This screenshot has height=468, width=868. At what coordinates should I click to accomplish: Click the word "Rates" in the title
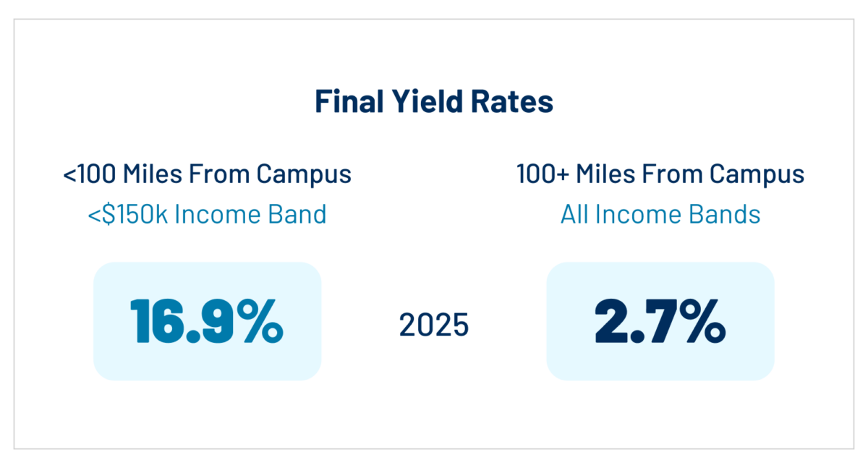(515, 102)
